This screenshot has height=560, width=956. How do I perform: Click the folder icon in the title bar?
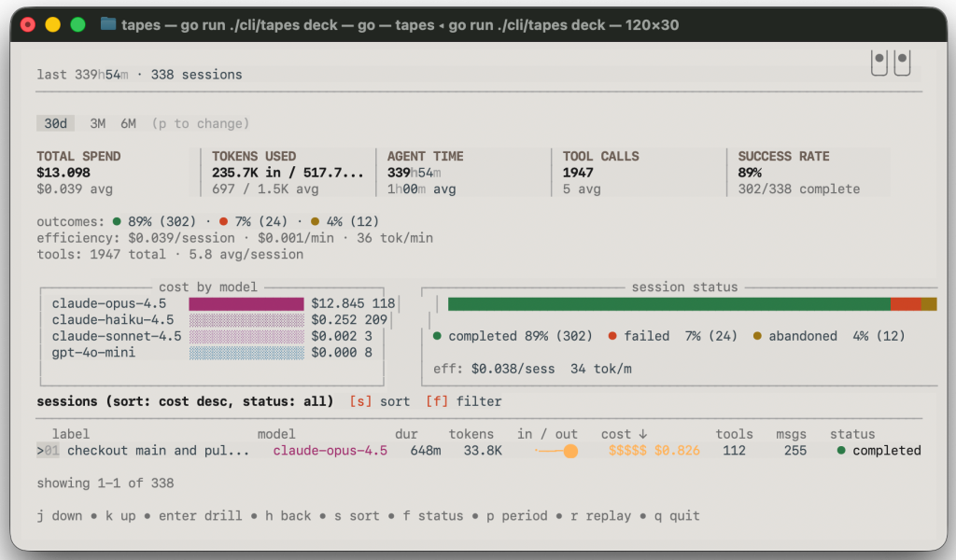[x=108, y=24]
